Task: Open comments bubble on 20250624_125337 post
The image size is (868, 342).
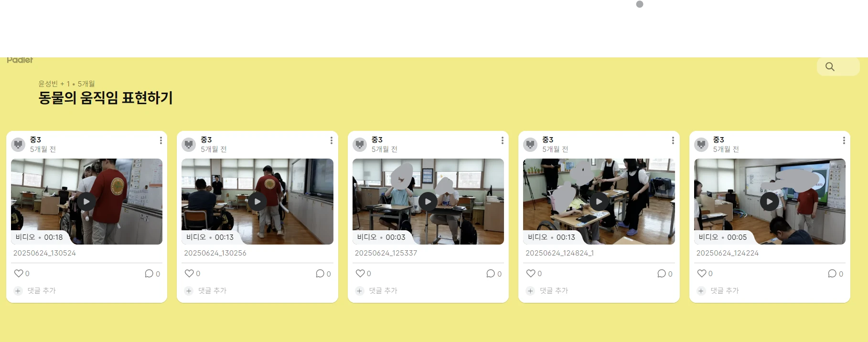Action: (491, 274)
